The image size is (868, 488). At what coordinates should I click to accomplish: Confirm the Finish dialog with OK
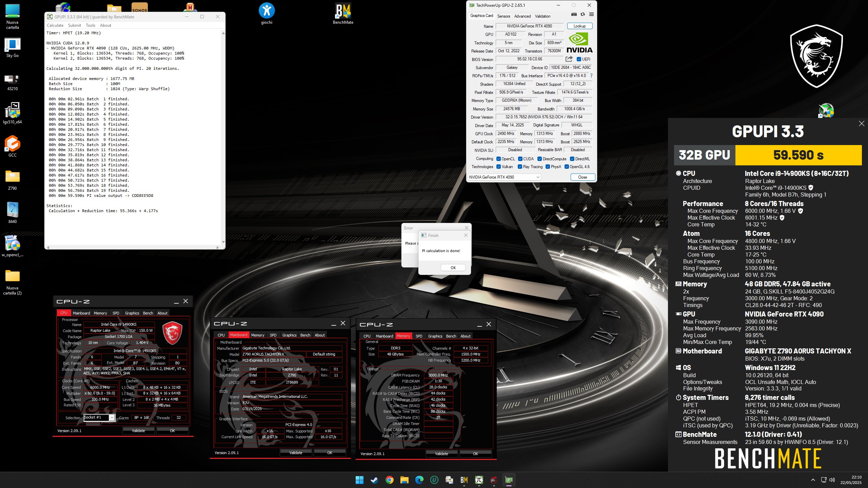point(453,268)
